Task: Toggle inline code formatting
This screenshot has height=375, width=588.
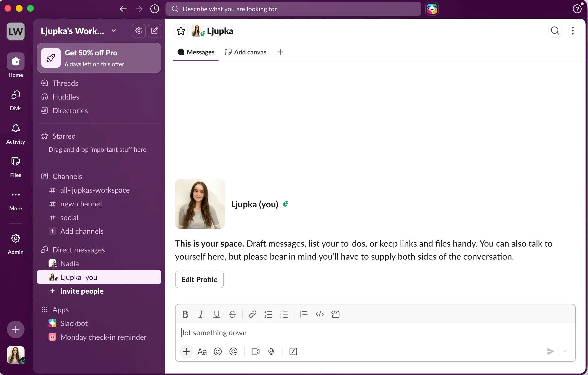Action: click(x=320, y=314)
